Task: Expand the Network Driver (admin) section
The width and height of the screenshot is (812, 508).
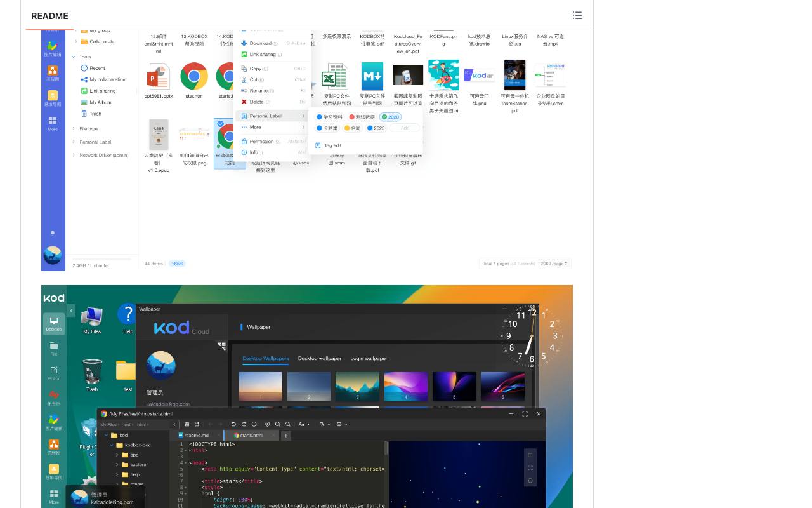Action: tap(74, 155)
